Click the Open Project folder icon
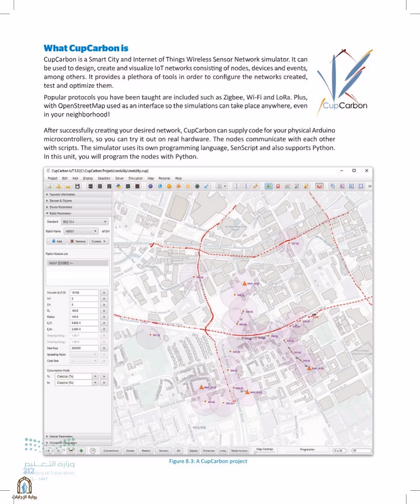The height and width of the screenshot is (504, 420). point(58,186)
